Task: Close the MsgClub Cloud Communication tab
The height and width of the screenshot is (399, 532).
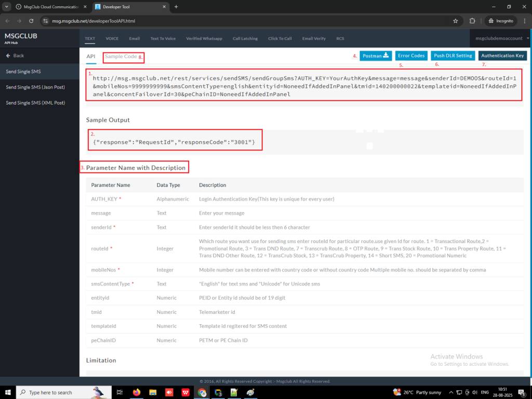Action: [x=85, y=7]
